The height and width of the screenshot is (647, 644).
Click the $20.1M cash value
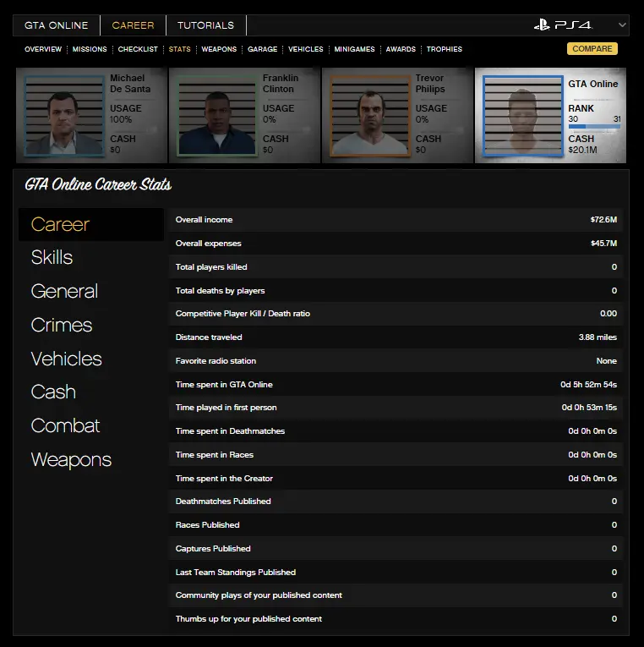tap(582, 150)
